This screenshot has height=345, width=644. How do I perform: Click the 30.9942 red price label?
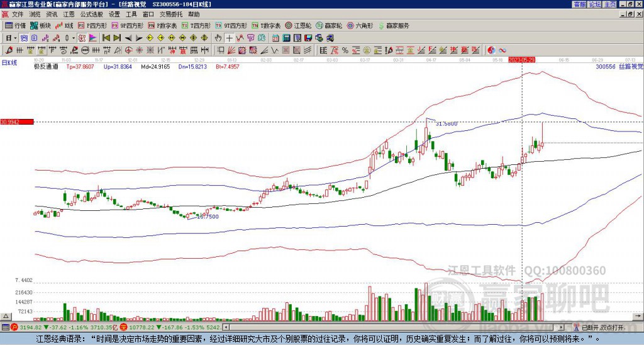pos(17,122)
